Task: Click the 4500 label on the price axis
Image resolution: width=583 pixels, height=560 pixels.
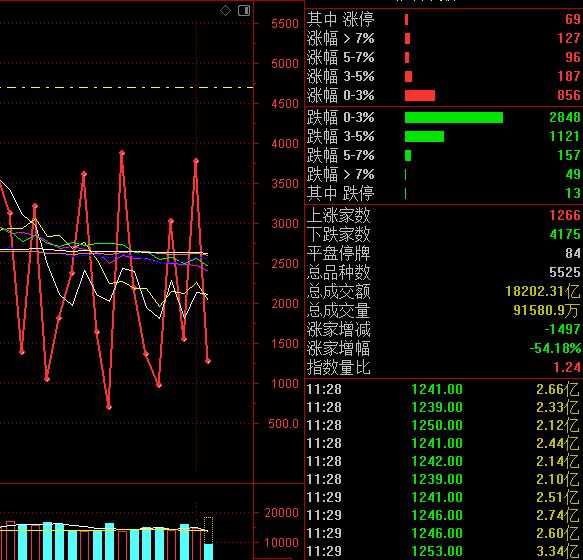Action: pos(284,104)
